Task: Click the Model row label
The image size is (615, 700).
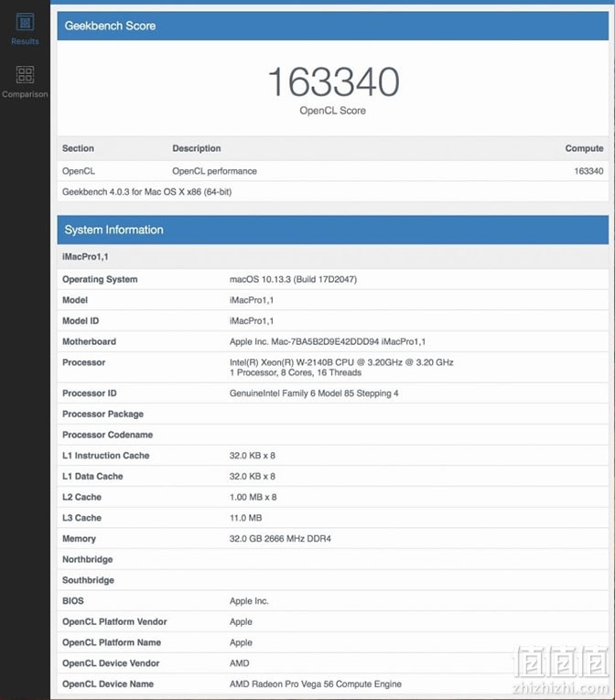Action: 75,300
